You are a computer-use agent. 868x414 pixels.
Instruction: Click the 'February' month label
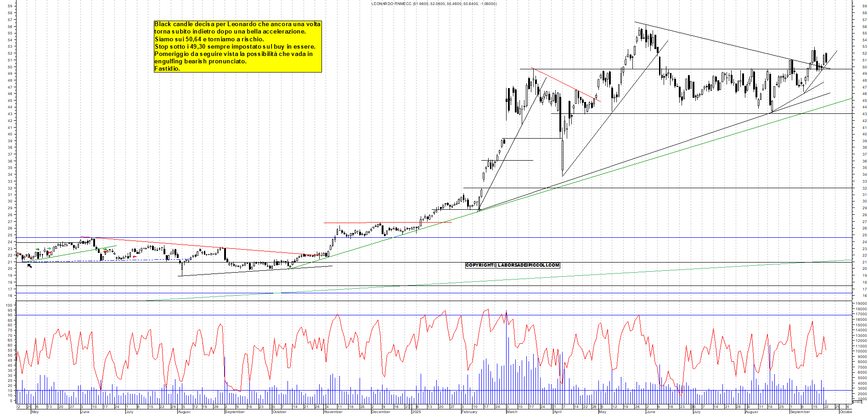pos(469,412)
